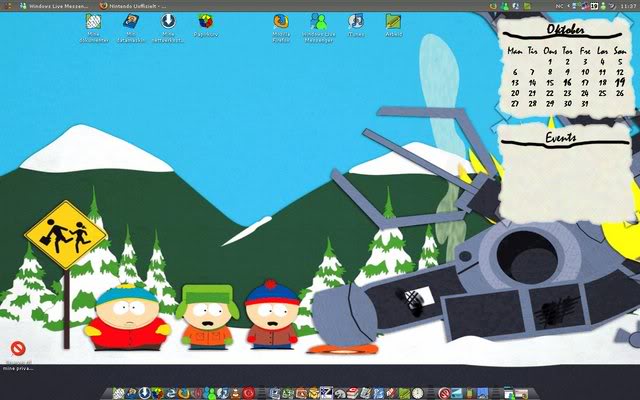The image size is (640, 400).
Task: Open the Arbeid folder on the desktop
Action: click(393, 25)
